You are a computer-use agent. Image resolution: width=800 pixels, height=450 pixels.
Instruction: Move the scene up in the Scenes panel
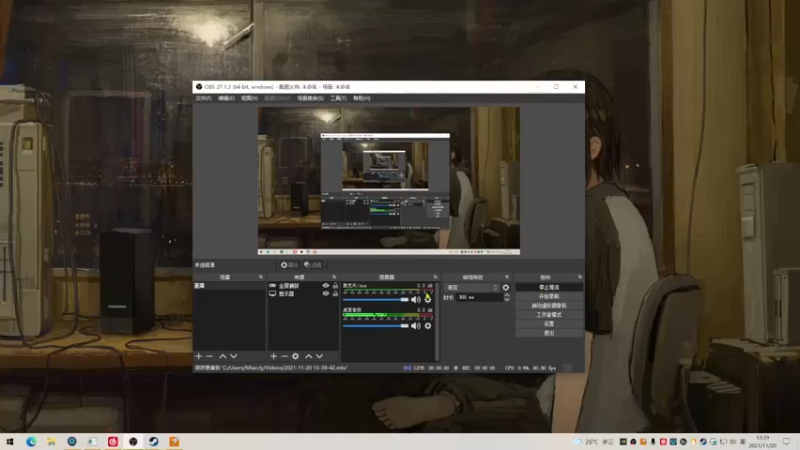[222, 356]
